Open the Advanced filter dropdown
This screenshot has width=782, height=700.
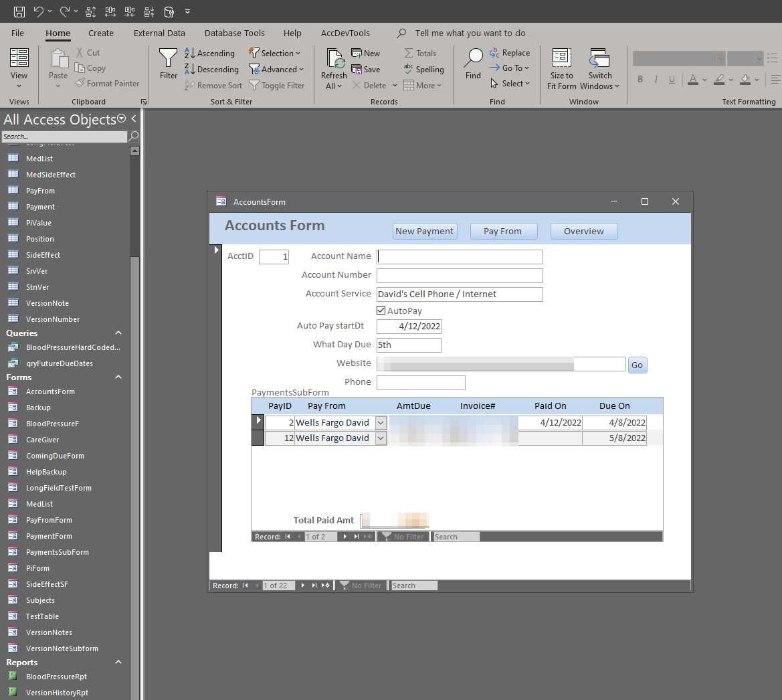pyautogui.click(x=276, y=69)
